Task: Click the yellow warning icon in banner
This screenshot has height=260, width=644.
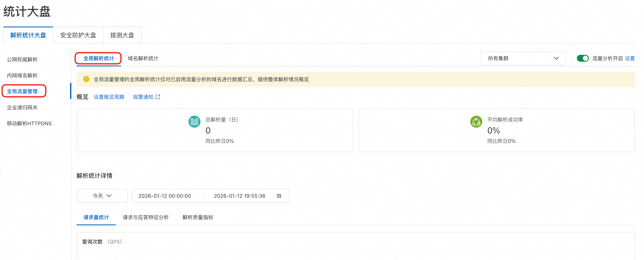Action: [86, 79]
